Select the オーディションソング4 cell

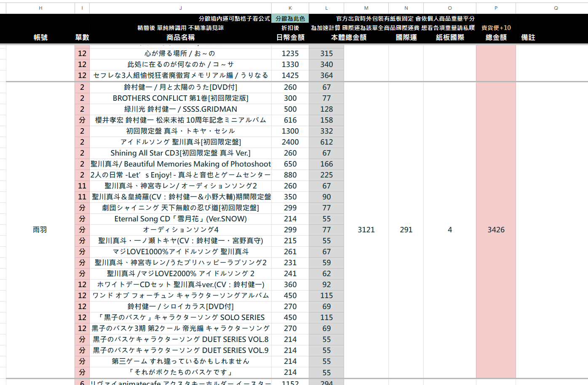[x=181, y=230]
